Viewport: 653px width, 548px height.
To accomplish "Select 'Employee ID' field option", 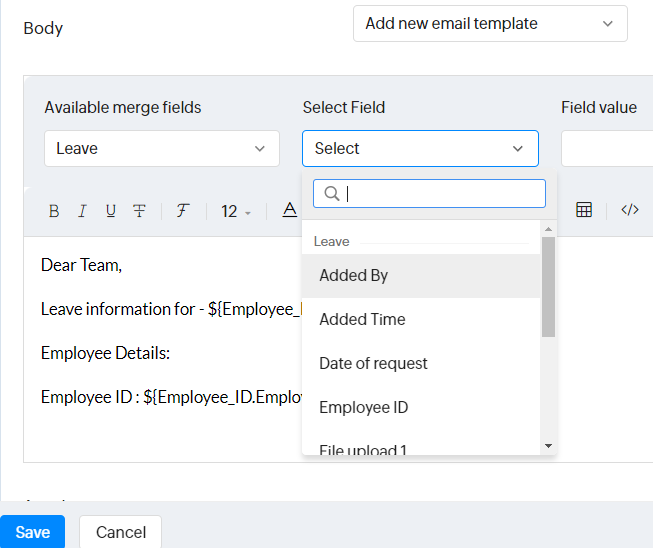I will click(363, 408).
